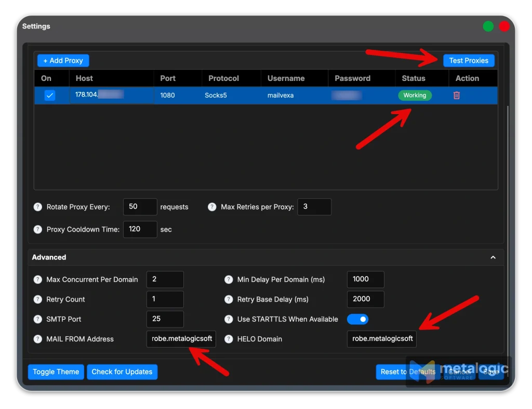Click the Password column header
The height and width of the screenshot is (409, 532).
click(x=362, y=78)
